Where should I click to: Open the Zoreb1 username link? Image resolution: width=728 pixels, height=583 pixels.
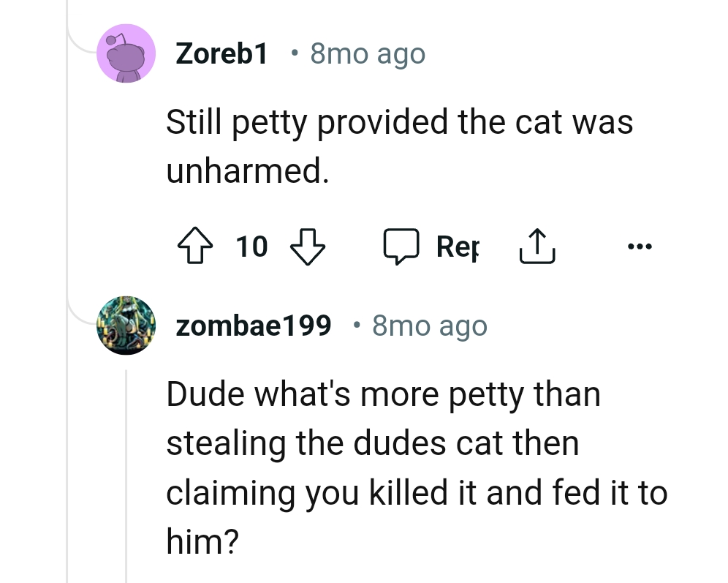point(222,53)
